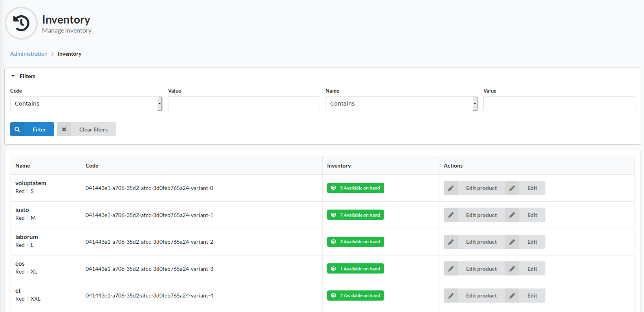The height and width of the screenshot is (312, 644).
Task: Click Edit product for et
Action: [474, 296]
